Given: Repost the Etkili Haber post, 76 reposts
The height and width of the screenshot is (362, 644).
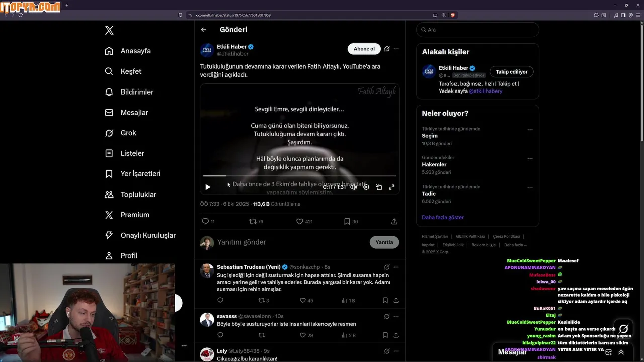Looking at the screenshot, I should [256, 221].
